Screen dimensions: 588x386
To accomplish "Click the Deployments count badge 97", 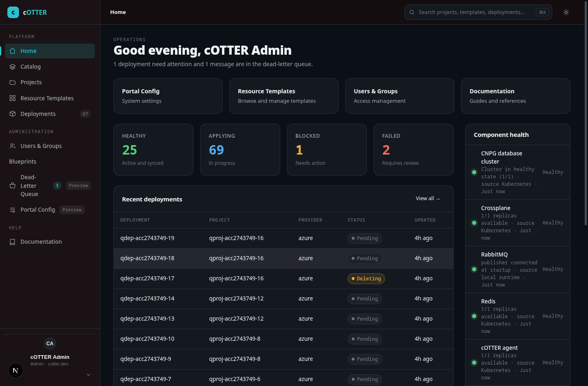I will coord(85,114).
